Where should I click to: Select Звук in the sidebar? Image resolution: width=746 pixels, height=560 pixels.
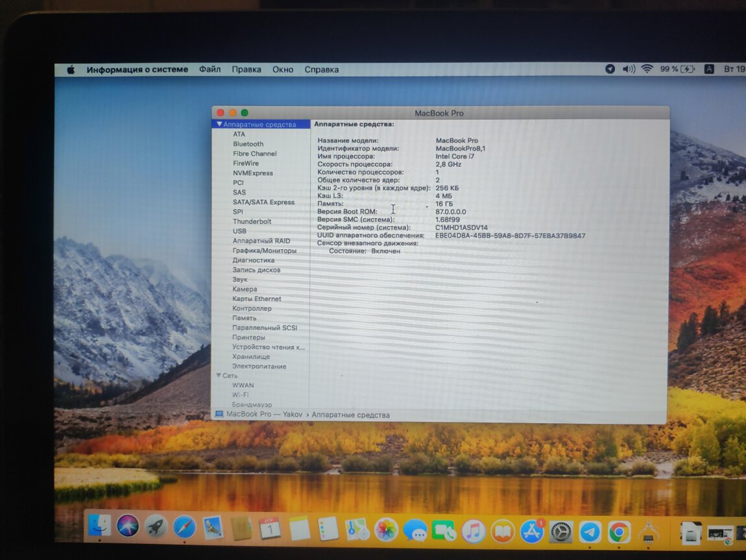click(x=240, y=279)
